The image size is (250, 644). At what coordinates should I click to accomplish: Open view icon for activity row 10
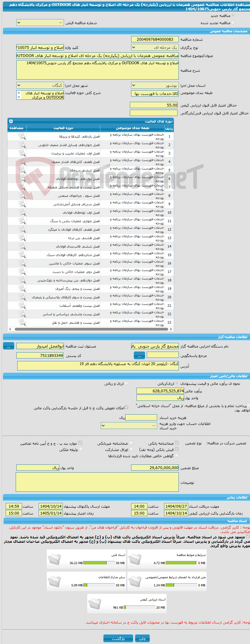pyautogui.click(x=22, y=212)
